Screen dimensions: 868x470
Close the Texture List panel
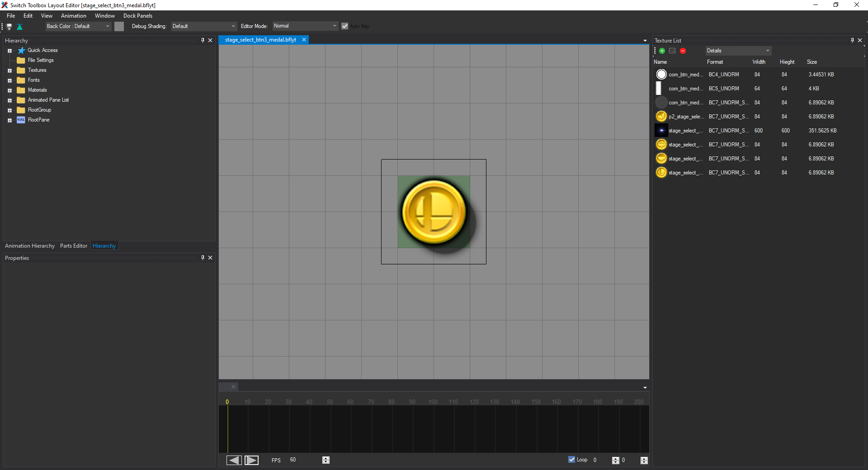tap(860, 40)
